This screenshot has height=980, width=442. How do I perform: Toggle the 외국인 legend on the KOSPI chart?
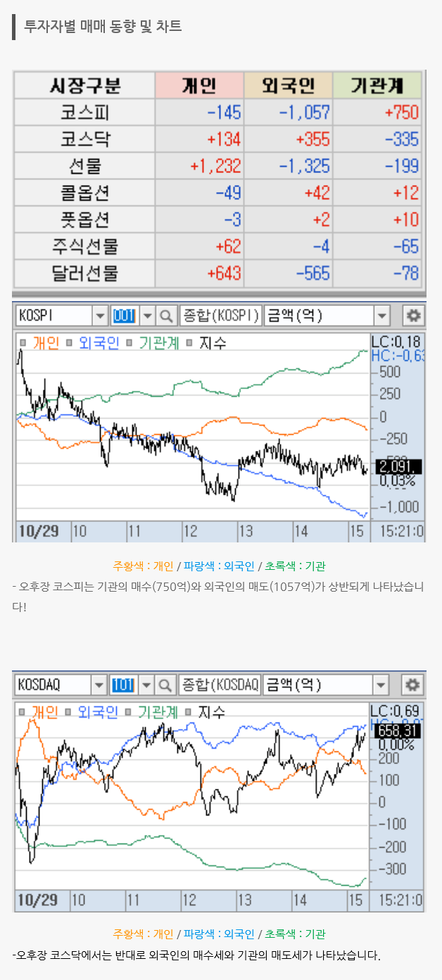click(x=93, y=343)
